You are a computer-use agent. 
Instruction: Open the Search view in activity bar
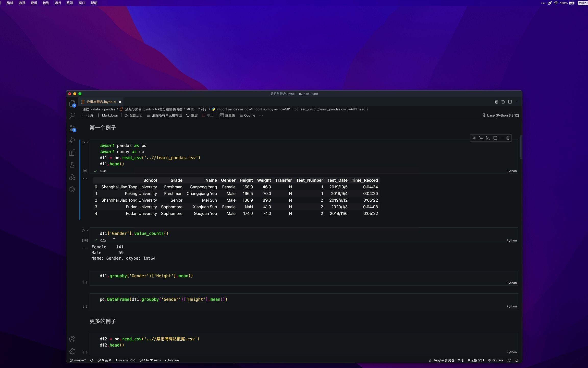(72, 116)
